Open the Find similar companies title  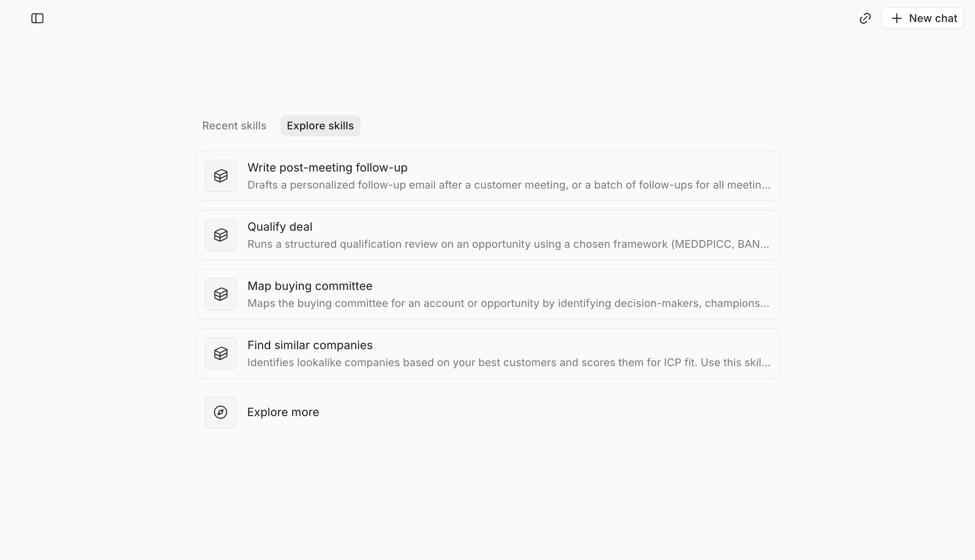click(x=310, y=345)
